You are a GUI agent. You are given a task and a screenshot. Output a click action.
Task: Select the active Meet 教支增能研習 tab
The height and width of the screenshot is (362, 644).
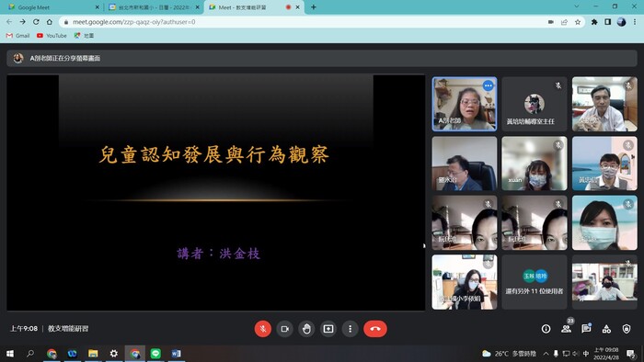pyautogui.click(x=254, y=7)
